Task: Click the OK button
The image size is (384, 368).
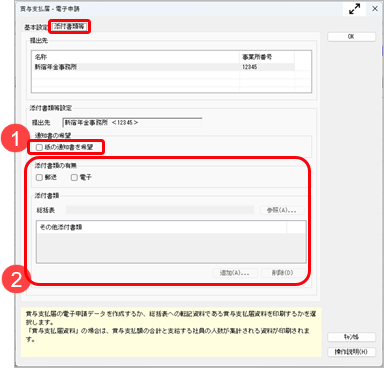Action: [x=351, y=37]
